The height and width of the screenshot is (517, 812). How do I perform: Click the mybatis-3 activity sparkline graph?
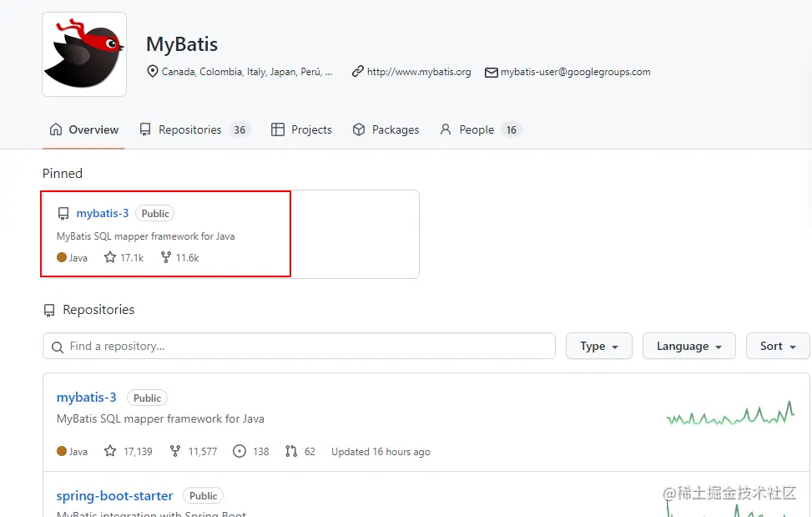click(x=731, y=413)
